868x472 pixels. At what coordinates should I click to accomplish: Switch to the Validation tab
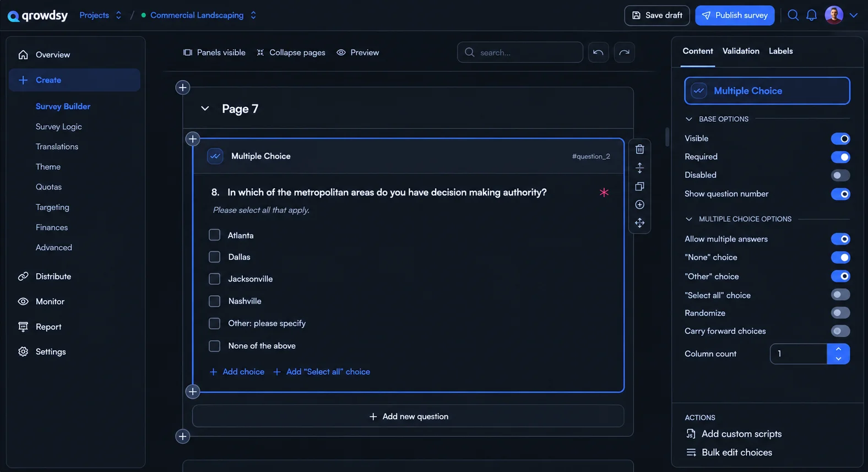point(741,51)
